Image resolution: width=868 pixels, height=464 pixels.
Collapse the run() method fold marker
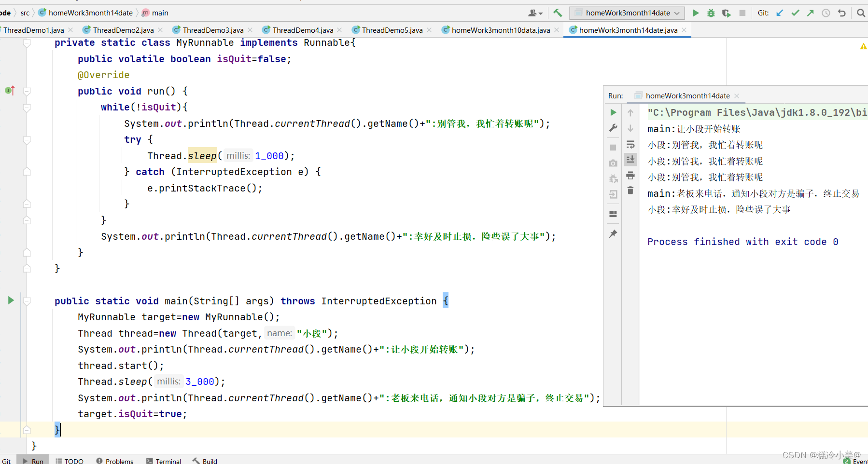click(27, 91)
